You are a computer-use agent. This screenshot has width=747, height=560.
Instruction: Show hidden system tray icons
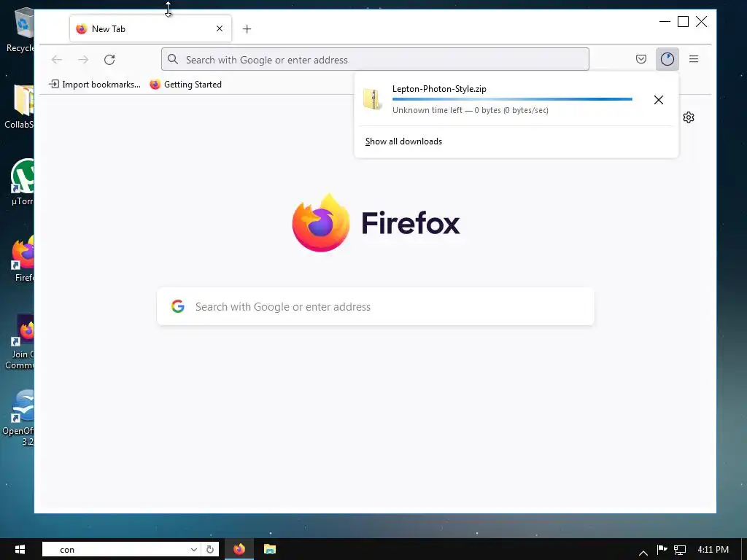(643, 552)
